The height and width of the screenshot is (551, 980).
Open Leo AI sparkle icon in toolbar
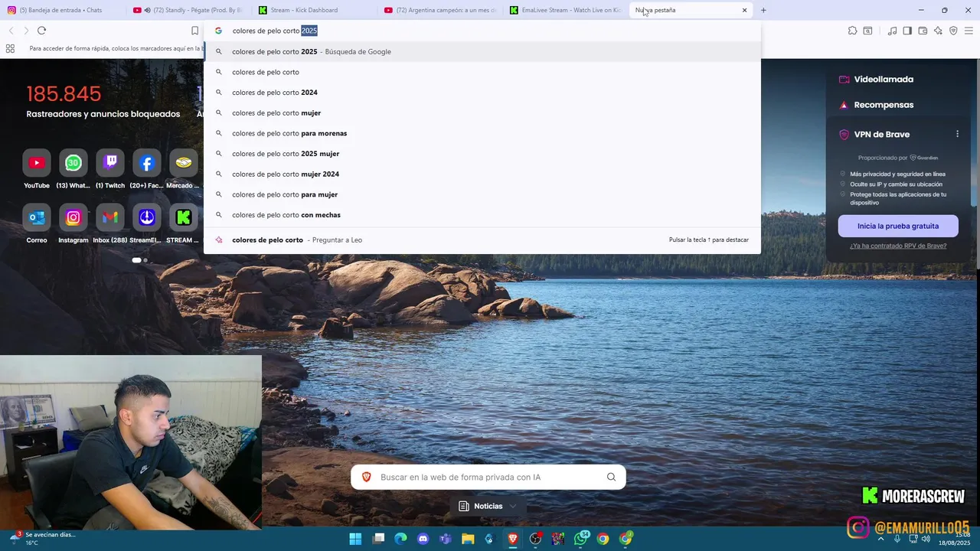tap(938, 31)
